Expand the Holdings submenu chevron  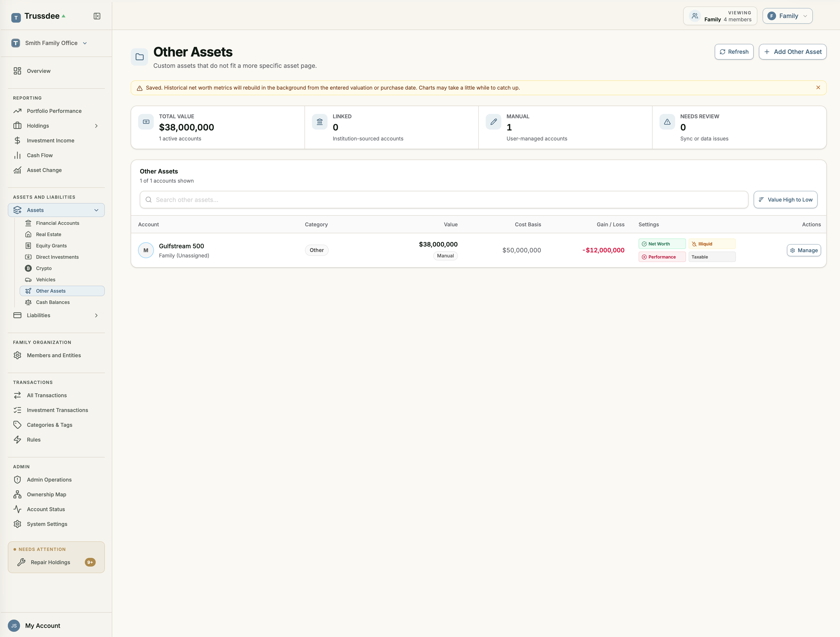pos(96,126)
